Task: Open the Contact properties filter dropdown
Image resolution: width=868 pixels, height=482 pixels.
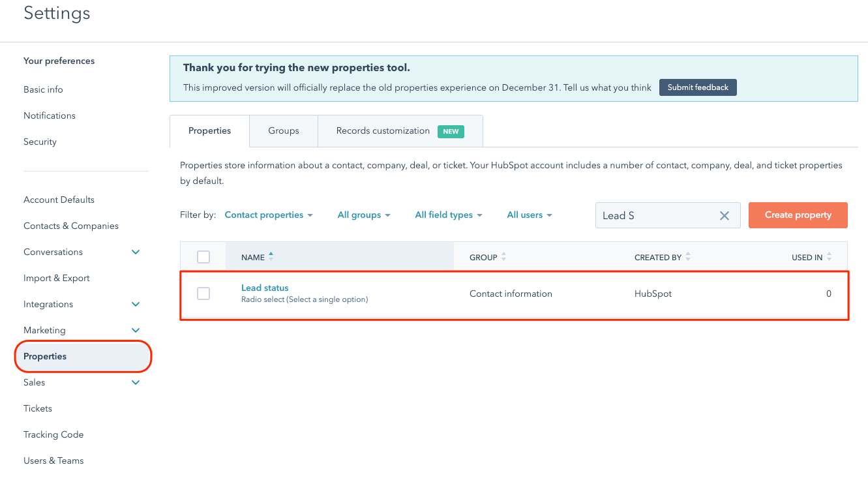Action: point(268,215)
